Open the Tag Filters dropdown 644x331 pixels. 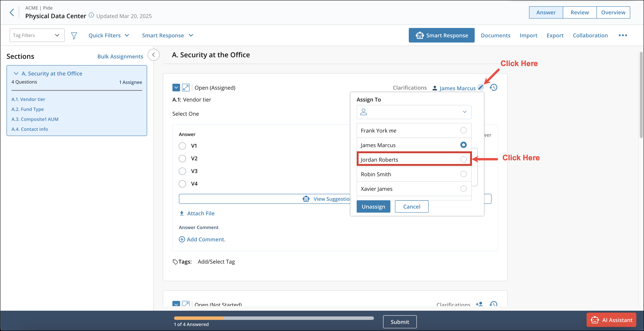pyautogui.click(x=37, y=35)
